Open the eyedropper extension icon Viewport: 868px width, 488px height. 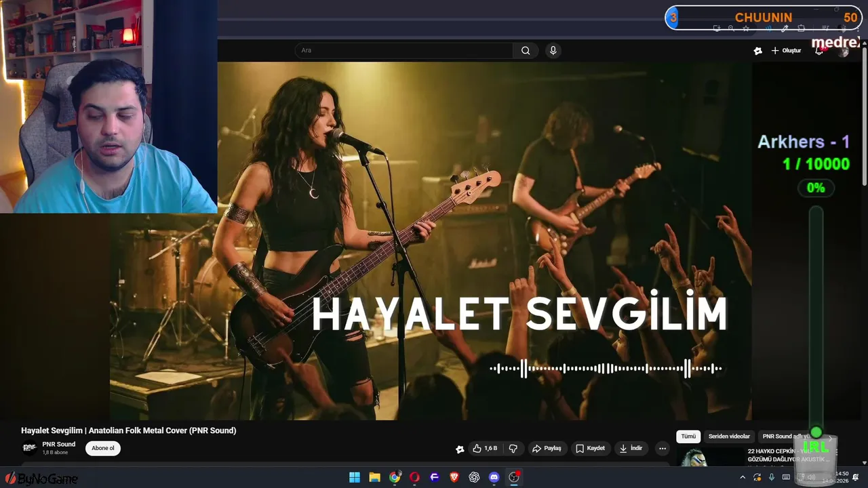pyautogui.click(x=785, y=28)
